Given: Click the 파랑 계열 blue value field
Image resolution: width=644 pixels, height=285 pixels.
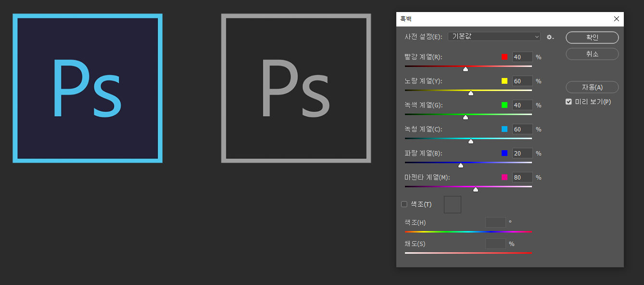Looking at the screenshot, I should 522,153.
